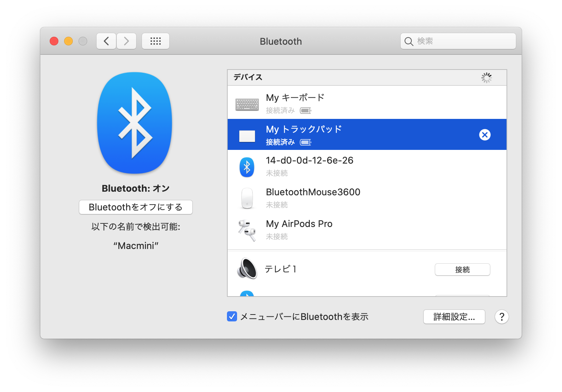Image resolution: width=562 pixels, height=392 pixels.
Task: Open help with the question mark button
Action: coord(502,317)
